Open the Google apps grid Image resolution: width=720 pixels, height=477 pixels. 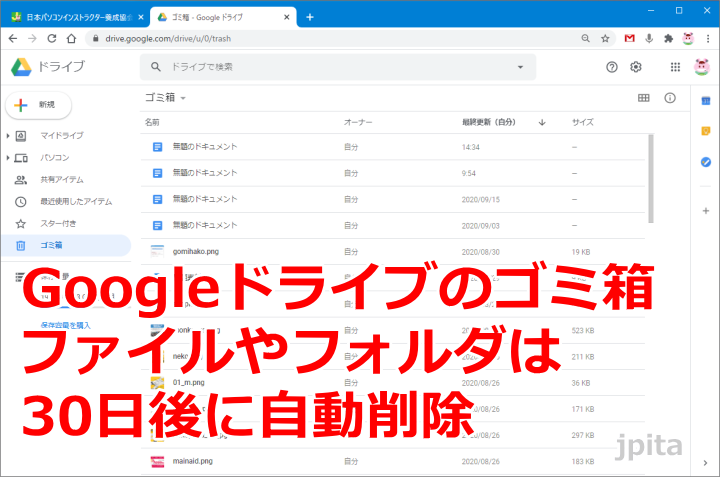pyautogui.click(x=675, y=67)
